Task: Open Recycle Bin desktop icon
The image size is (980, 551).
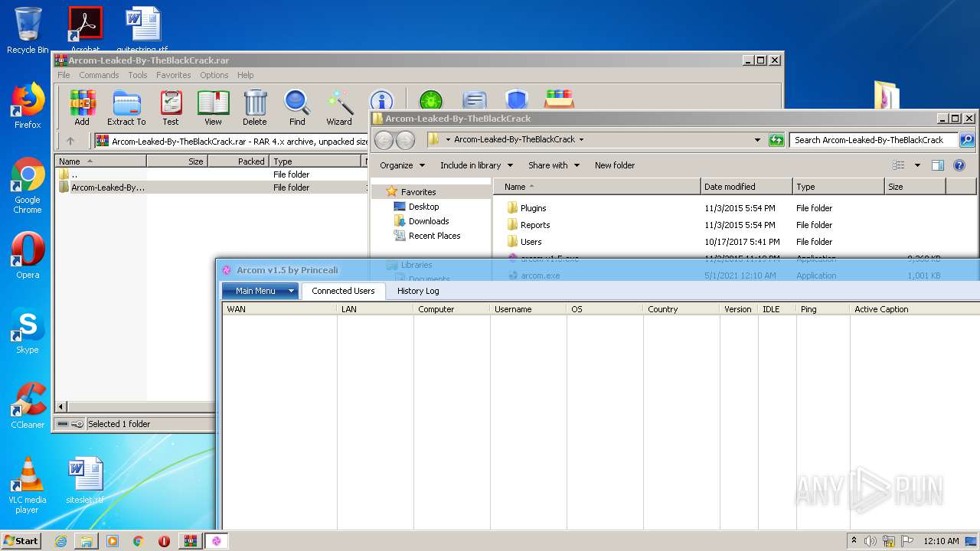Action: click(28, 31)
